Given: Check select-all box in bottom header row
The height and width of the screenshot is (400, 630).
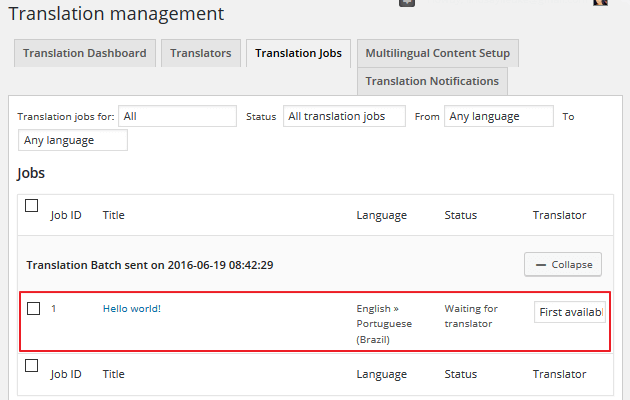Looking at the screenshot, I should pyautogui.click(x=31, y=365).
